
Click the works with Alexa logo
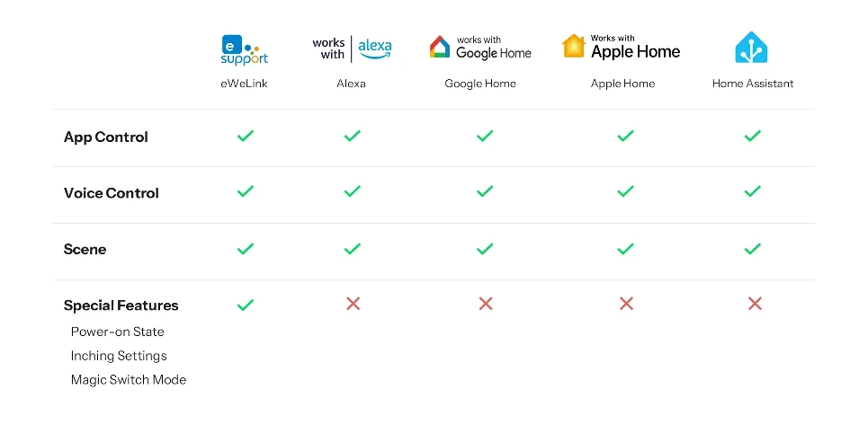[x=352, y=49]
